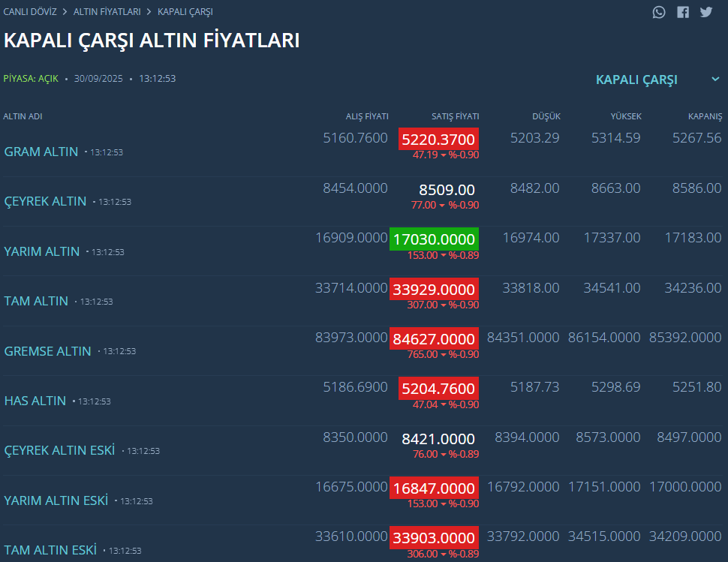Image resolution: width=728 pixels, height=562 pixels.
Task: Open YARIM ALTIN ESKİ price page
Action: pyautogui.click(x=56, y=500)
